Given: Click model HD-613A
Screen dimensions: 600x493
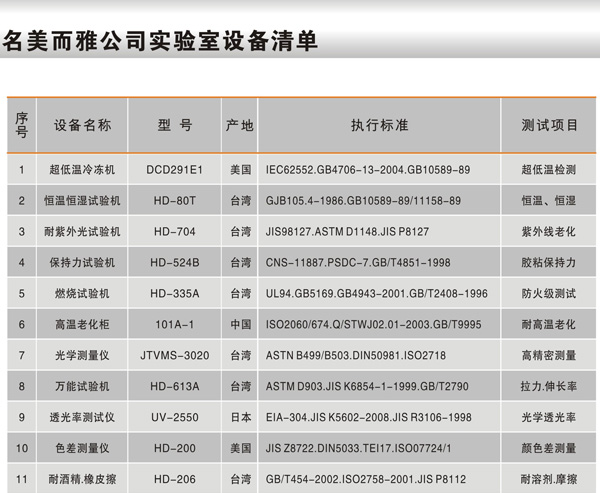Looking at the screenshot, I should coord(174,387).
